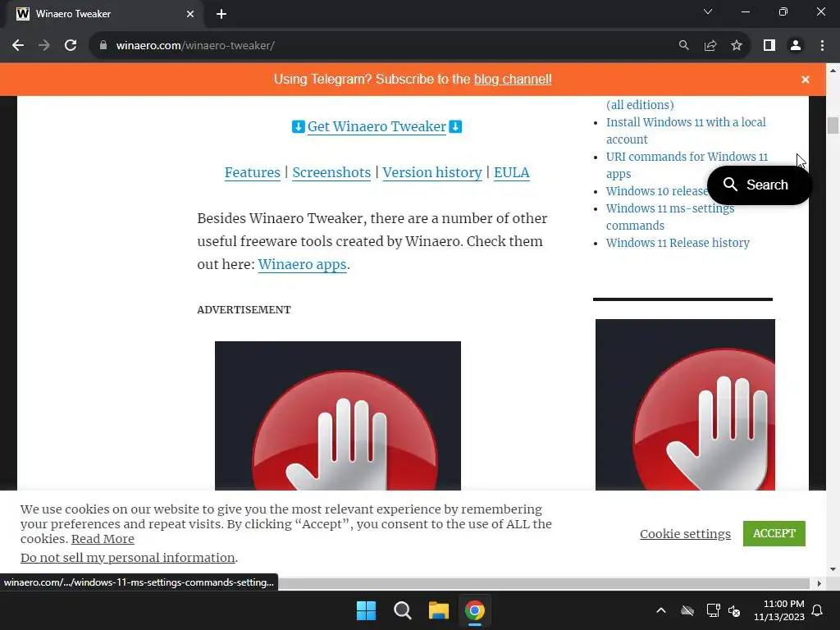Open the Features link

point(253,172)
